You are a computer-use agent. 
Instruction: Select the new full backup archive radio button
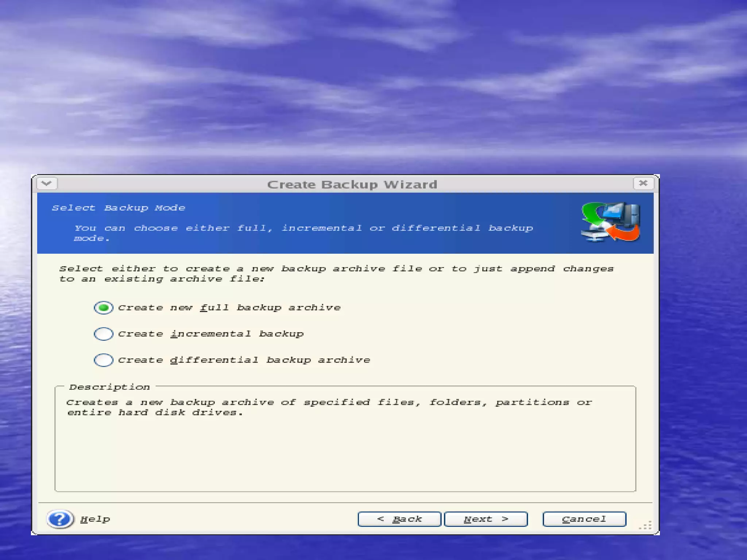(104, 308)
